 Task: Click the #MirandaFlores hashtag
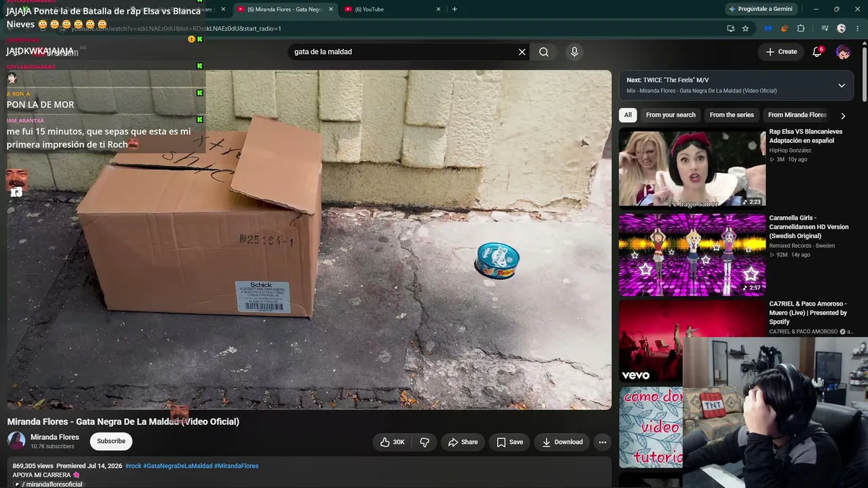pos(236,466)
